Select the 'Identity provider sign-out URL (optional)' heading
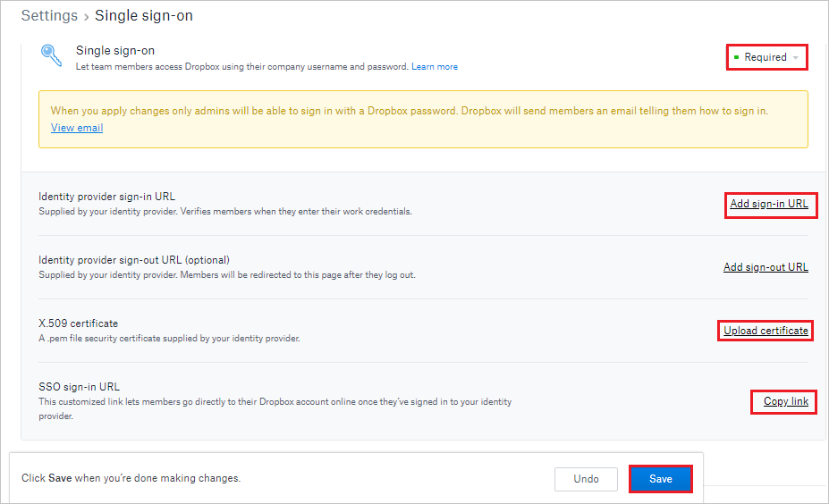This screenshot has width=829, height=504. [134, 260]
